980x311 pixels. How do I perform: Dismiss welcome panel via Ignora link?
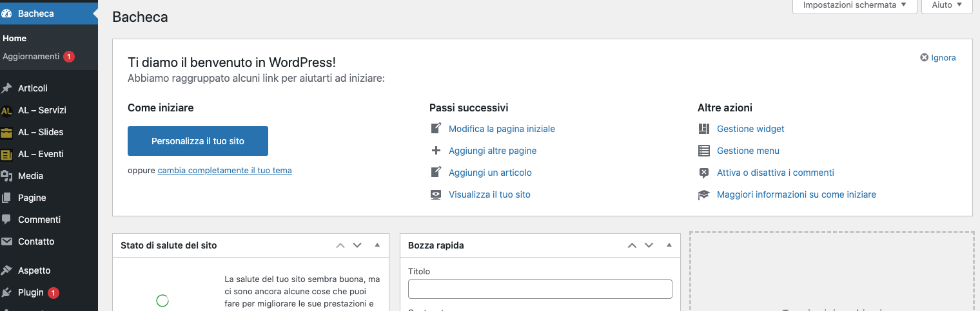tap(943, 57)
